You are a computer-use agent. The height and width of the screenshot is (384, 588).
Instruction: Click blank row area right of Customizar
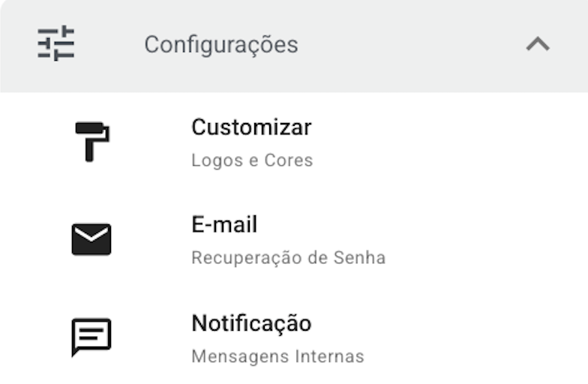point(450,141)
